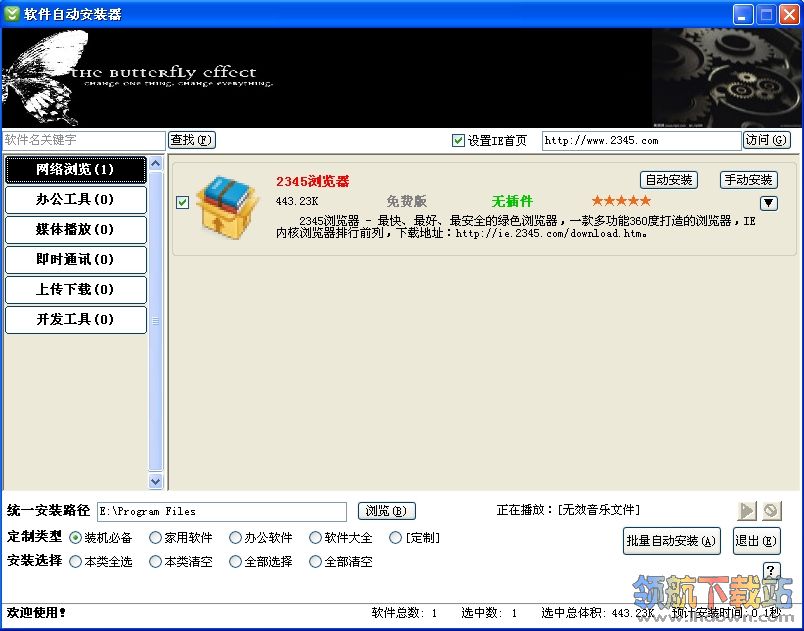Focus the 统一安装路径 path field
This screenshot has height=631, width=804.
222,512
